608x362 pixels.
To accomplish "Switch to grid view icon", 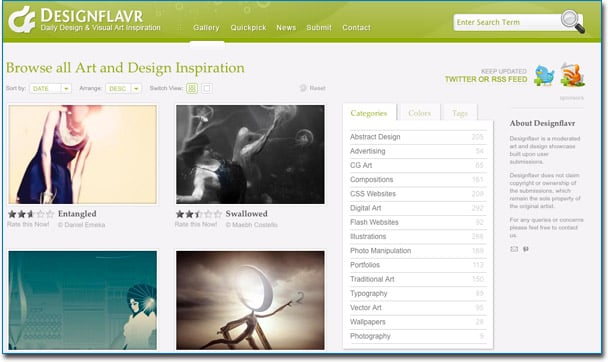I will [192, 88].
